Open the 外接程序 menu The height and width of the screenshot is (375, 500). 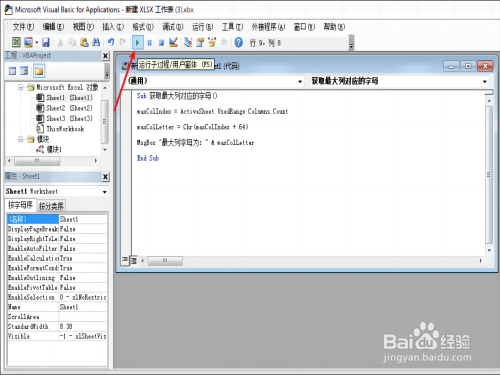click(x=268, y=27)
